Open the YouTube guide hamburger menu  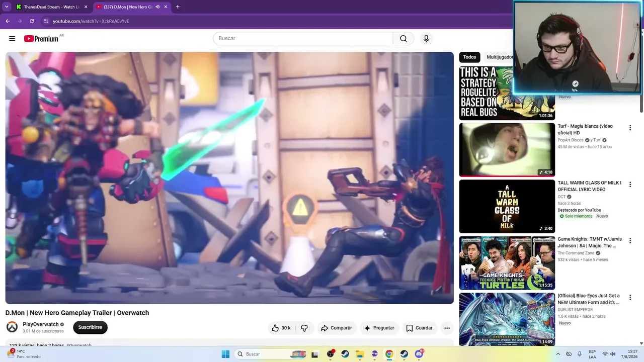12,39
